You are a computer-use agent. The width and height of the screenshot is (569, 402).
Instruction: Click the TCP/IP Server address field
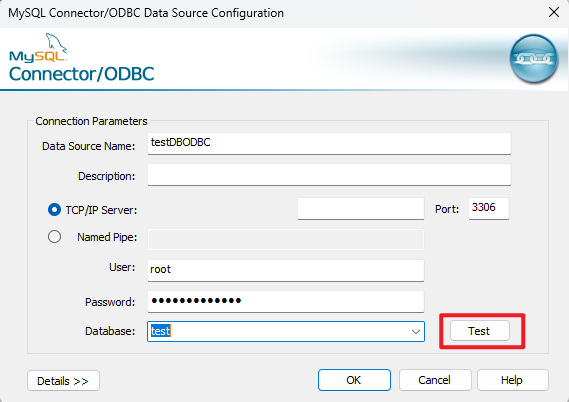tap(361, 209)
